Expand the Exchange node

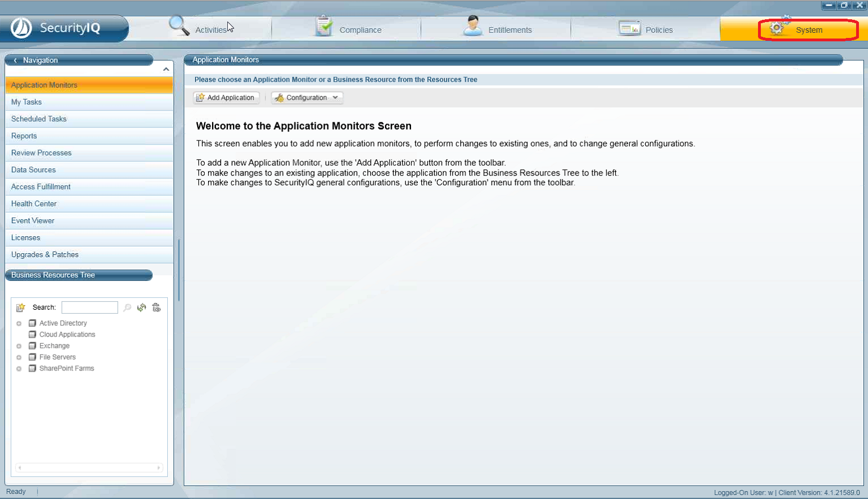click(19, 346)
